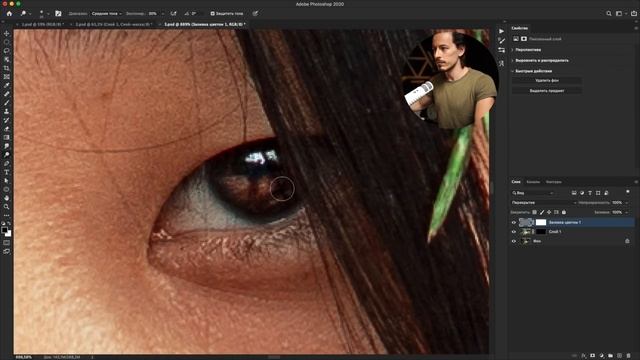Open the fill 100% dropdown

[x=627, y=212]
